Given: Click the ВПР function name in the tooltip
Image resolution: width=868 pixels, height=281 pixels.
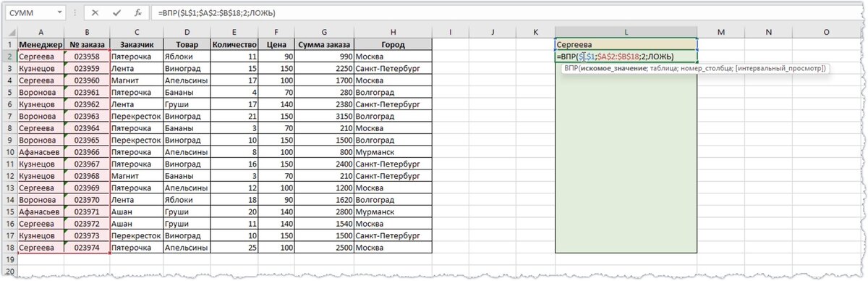Looking at the screenshot, I should click(572, 68).
